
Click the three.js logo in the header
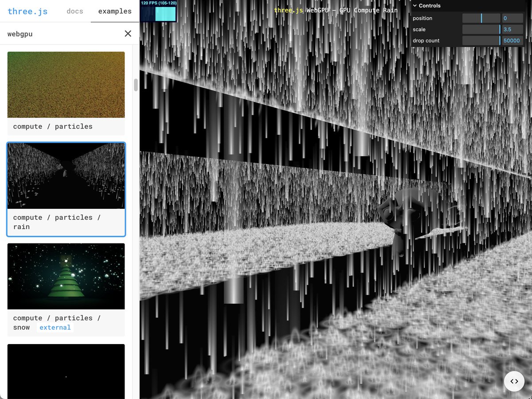tap(27, 11)
